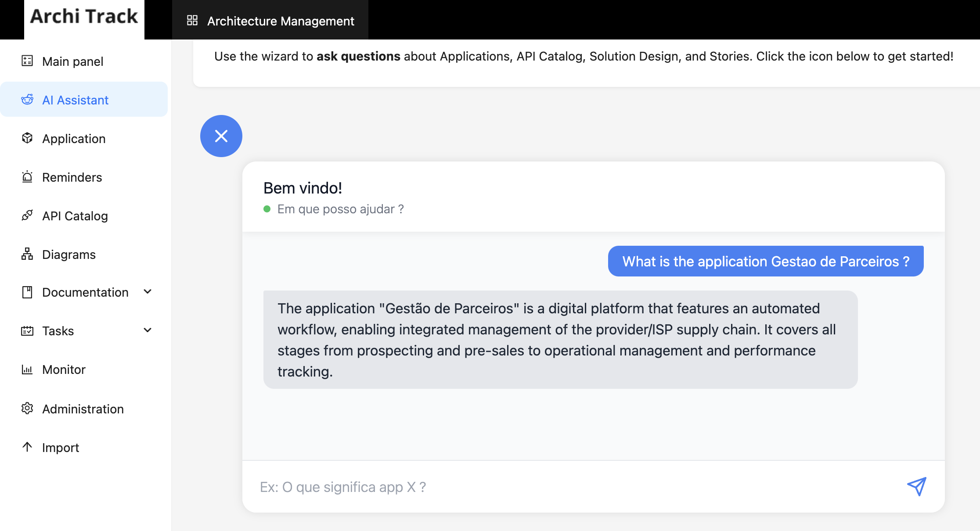Click the green online status dot

click(x=267, y=209)
